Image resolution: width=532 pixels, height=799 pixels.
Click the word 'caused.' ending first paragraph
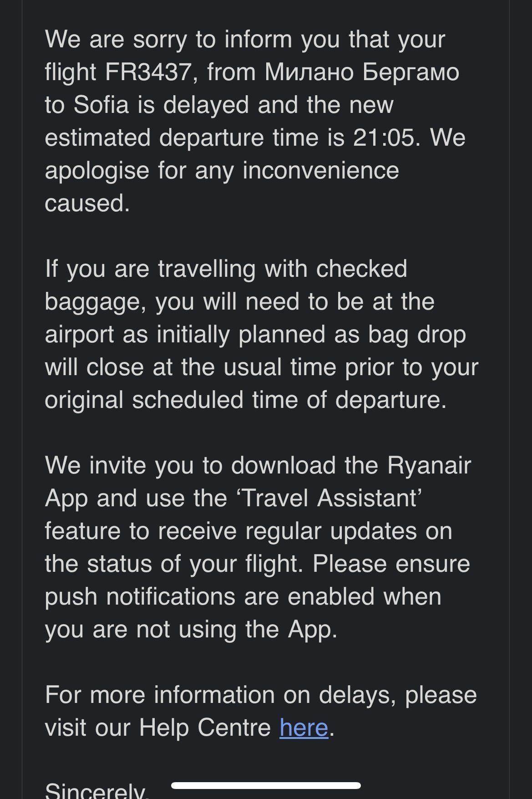[87, 203]
